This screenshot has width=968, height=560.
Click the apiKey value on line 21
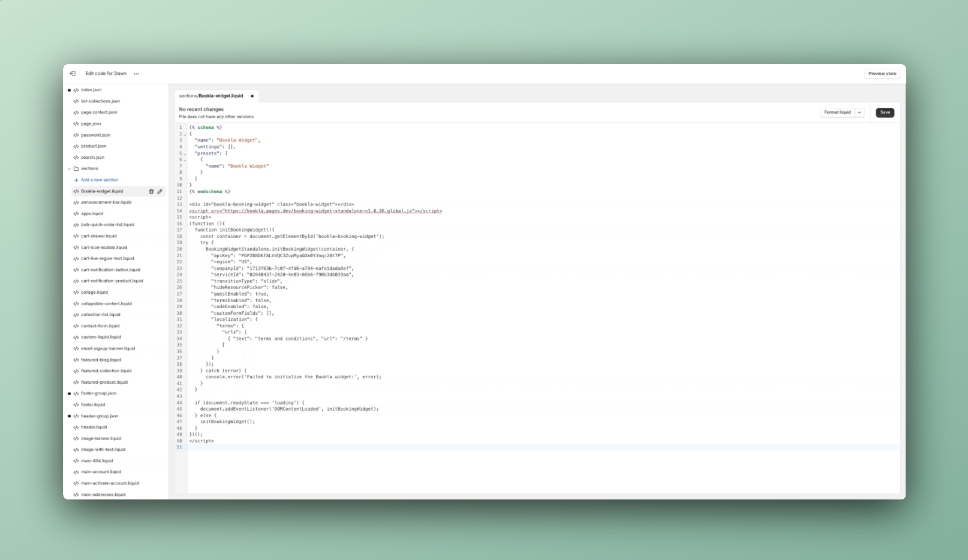click(291, 255)
